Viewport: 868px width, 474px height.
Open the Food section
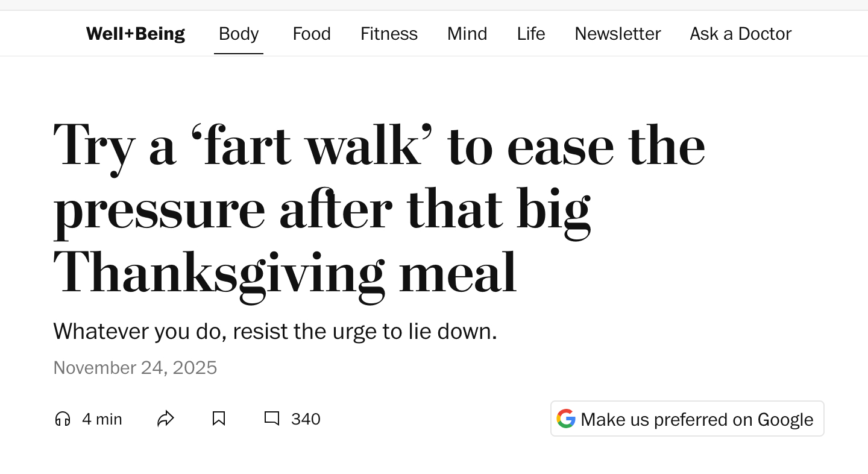[312, 34]
